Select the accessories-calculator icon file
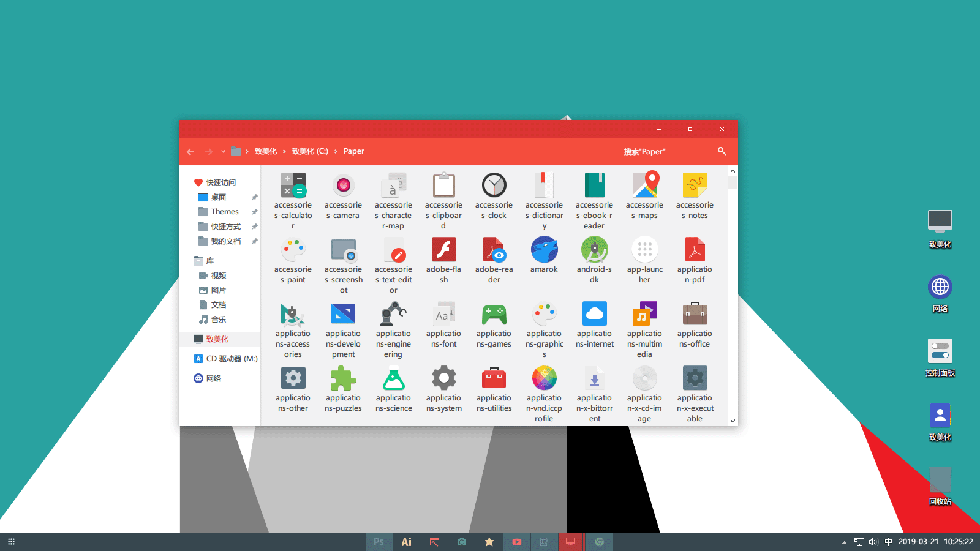The image size is (980, 551). [x=293, y=200]
